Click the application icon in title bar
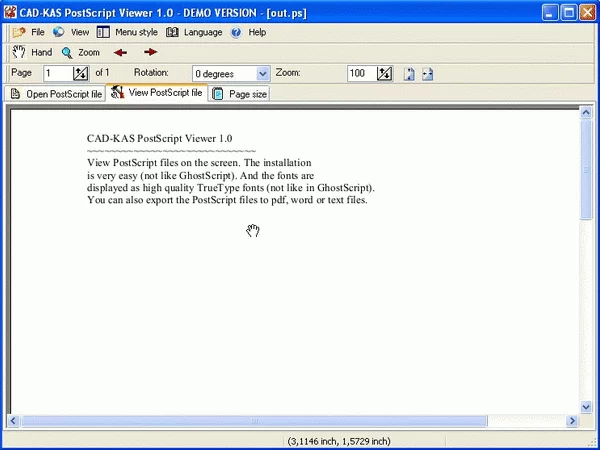 point(10,12)
